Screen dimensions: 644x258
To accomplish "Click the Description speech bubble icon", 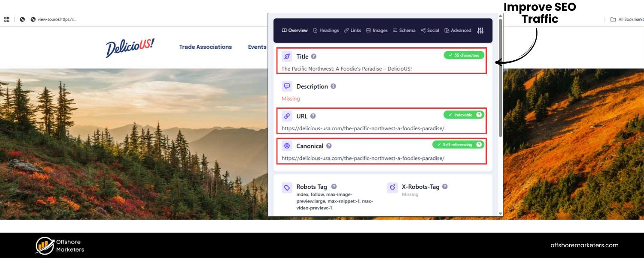I will (x=287, y=86).
